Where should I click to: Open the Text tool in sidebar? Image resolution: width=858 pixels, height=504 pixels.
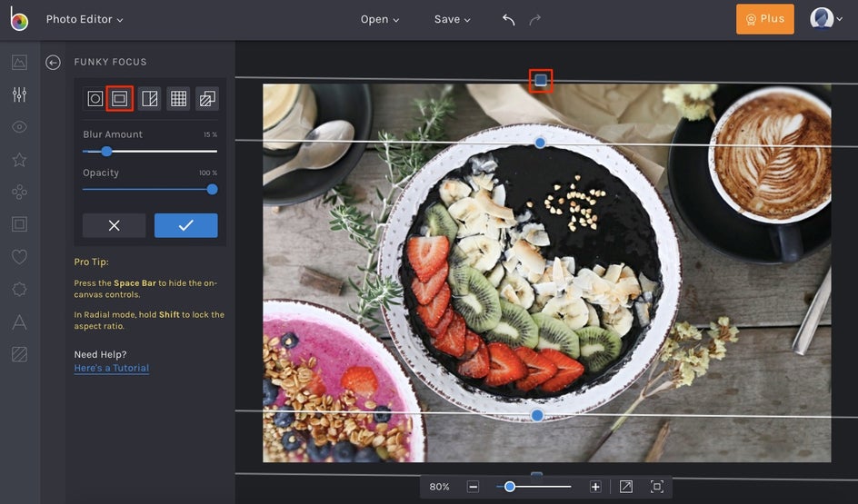pyautogui.click(x=19, y=321)
